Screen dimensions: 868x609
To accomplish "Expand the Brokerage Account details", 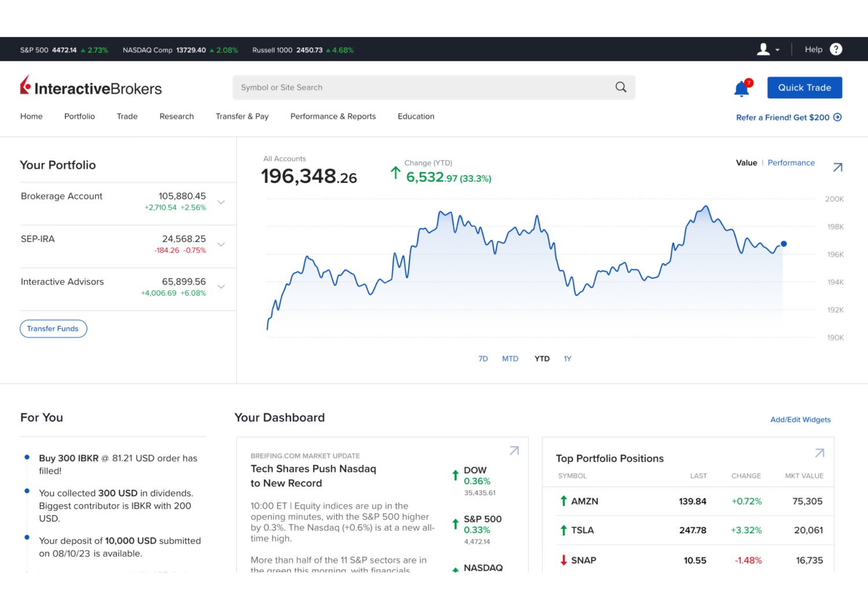I will click(221, 202).
